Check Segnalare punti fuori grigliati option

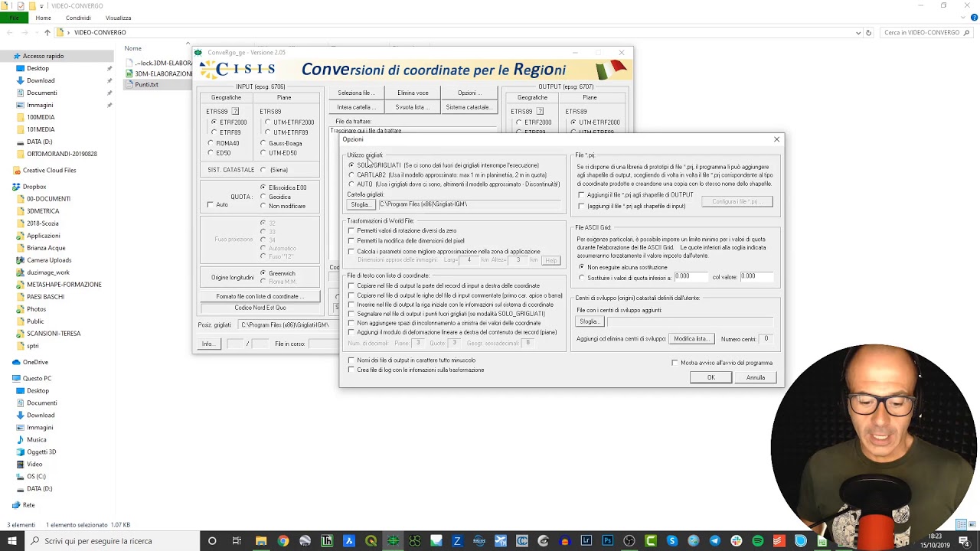click(351, 314)
